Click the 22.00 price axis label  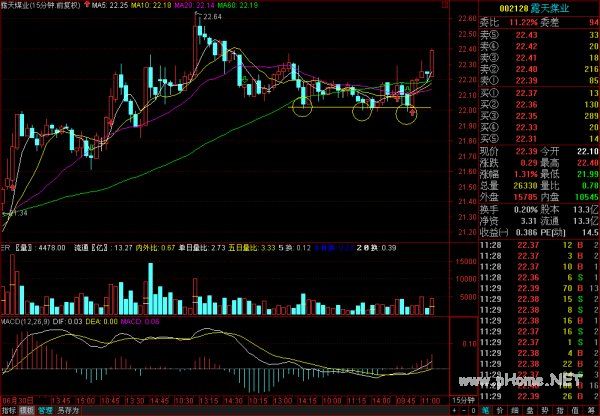coord(467,110)
